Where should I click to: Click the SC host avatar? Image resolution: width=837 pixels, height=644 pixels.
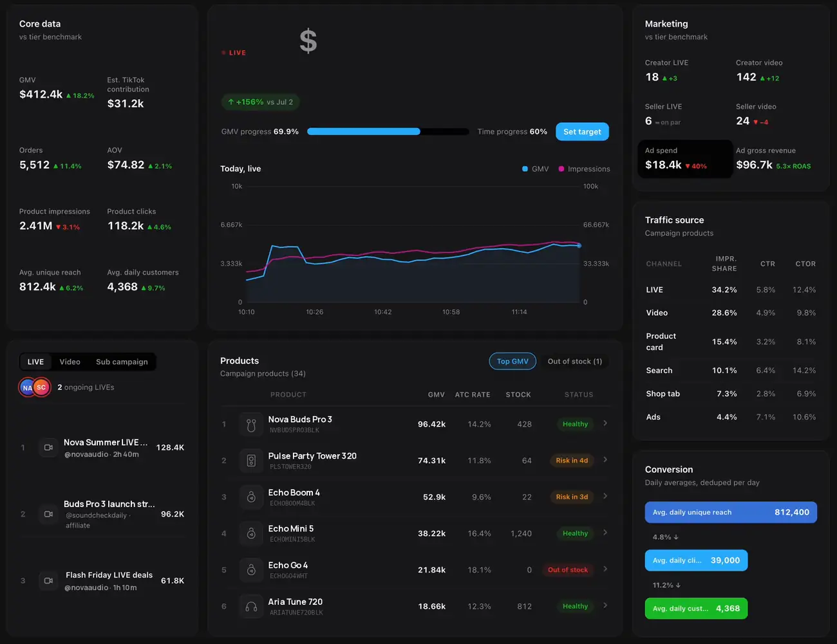41,387
